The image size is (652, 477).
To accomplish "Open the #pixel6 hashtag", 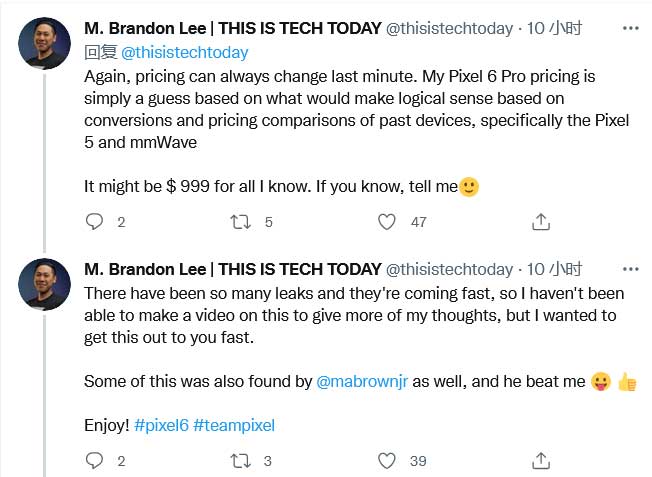I will point(161,425).
